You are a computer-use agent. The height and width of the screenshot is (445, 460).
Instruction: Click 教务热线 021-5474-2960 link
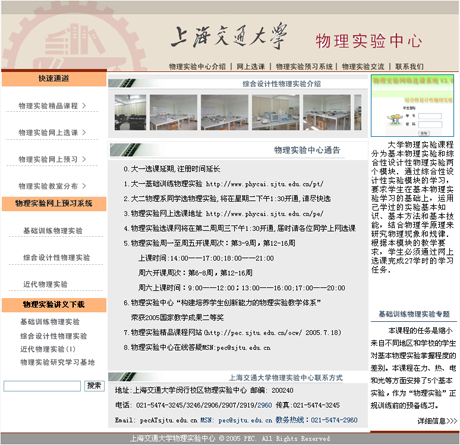[317, 420]
